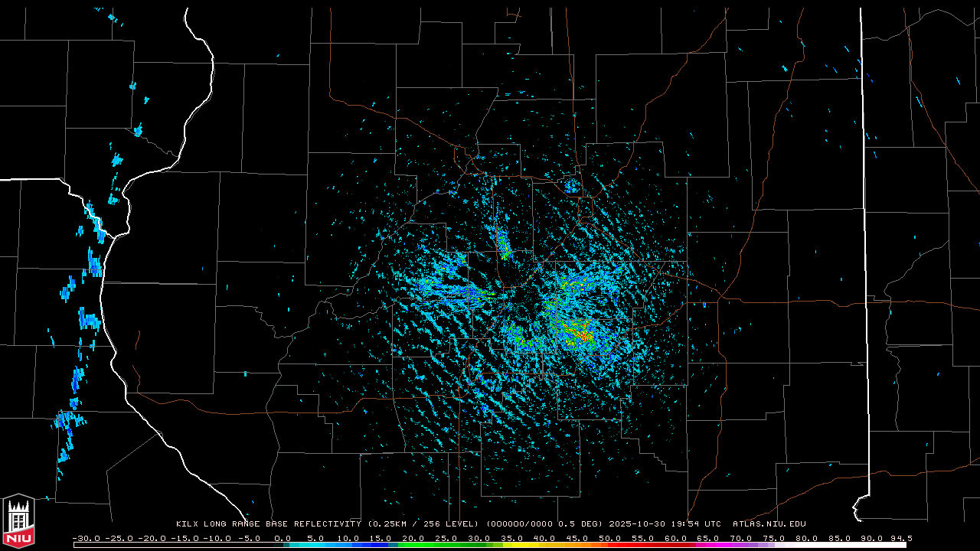The height and width of the screenshot is (551, 980).
Task: Click the red-orange high reflectivity core
Action: tap(583, 336)
